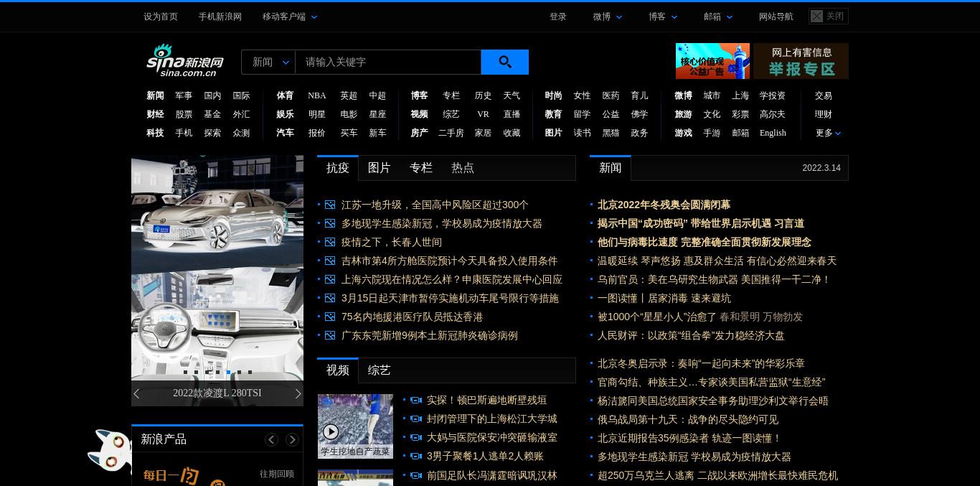980x486 pixels.
Task: Click the Sina logo
Action: [185, 61]
